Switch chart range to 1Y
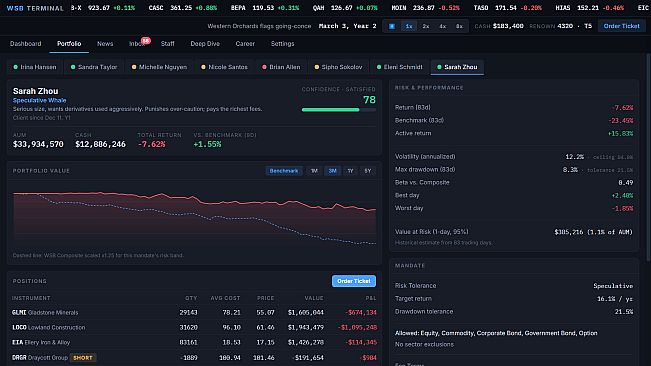This screenshot has height=366, width=651. click(x=350, y=171)
